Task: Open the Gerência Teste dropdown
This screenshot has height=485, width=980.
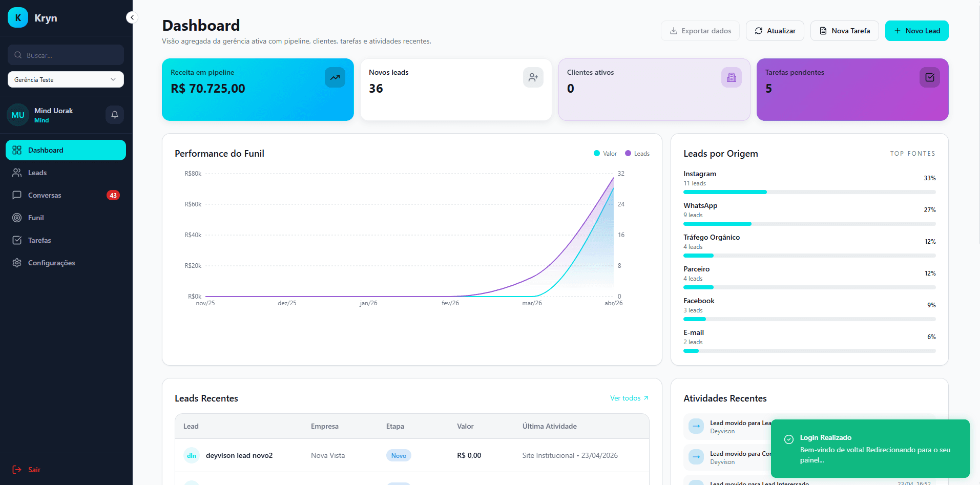Action: (x=65, y=79)
